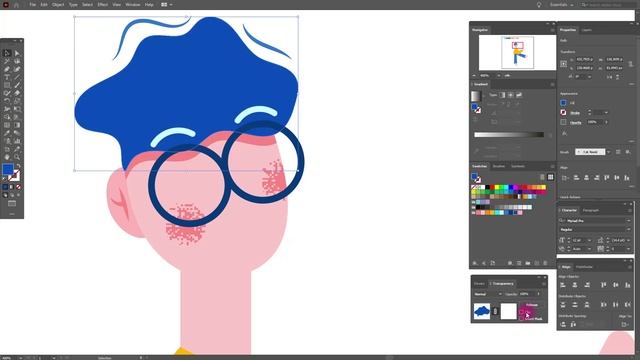
Task: Select the Type tool
Action: (7, 77)
